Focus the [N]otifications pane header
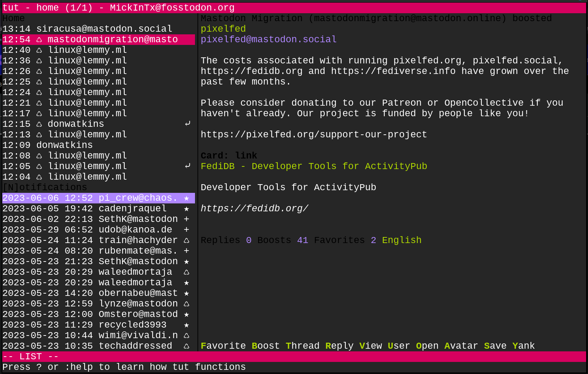 45,188
